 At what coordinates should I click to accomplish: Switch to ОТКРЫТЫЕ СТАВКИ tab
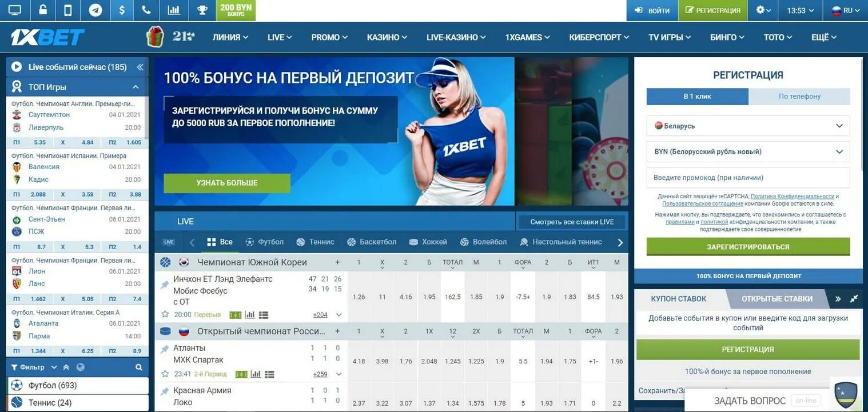click(x=777, y=298)
